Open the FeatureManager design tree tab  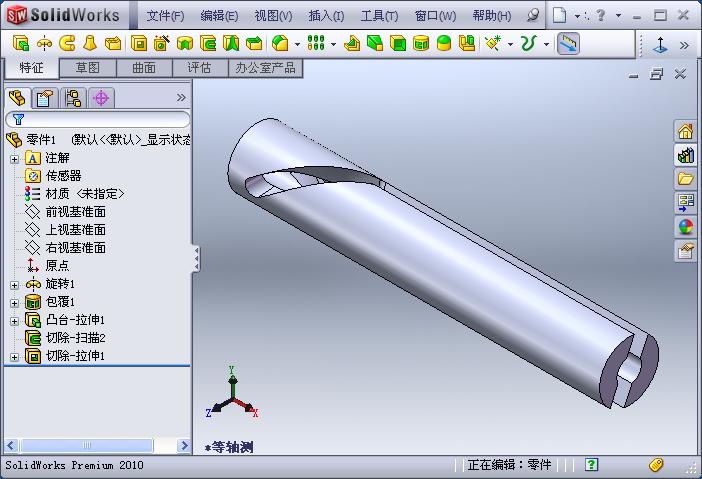coord(17,98)
